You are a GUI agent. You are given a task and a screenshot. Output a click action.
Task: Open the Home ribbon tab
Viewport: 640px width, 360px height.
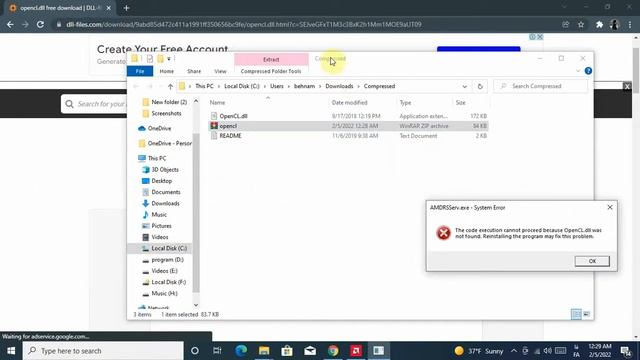pyautogui.click(x=167, y=71)
